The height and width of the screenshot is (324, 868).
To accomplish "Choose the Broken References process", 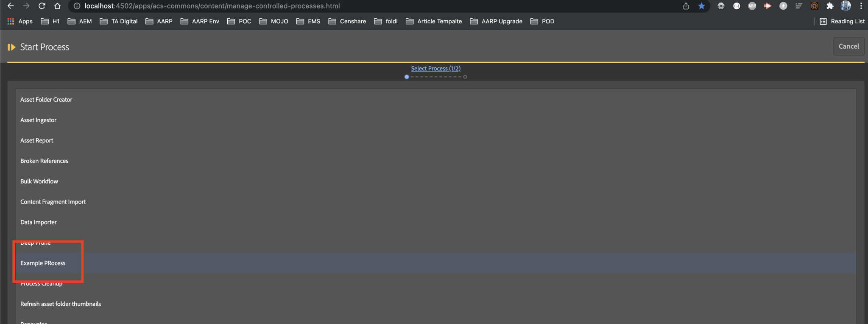I will tap(436, 161).
